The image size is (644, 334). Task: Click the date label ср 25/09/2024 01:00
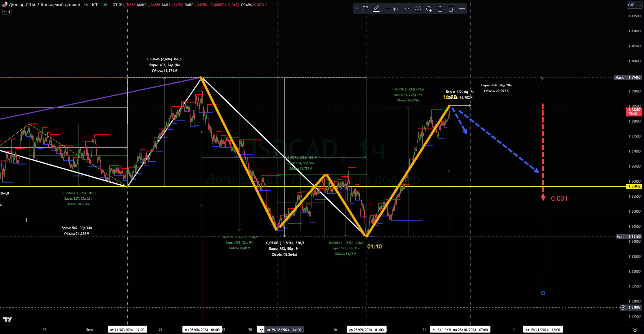pyautogui.click(x=366, y=330)
